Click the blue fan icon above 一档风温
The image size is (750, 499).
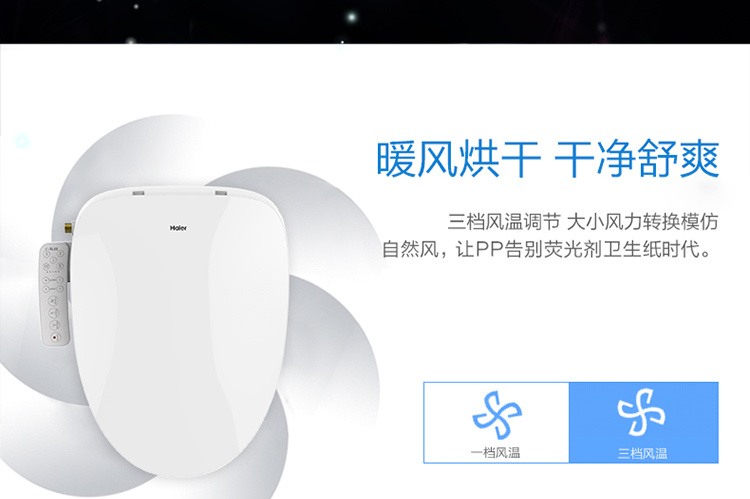click(x=497, y=414)
